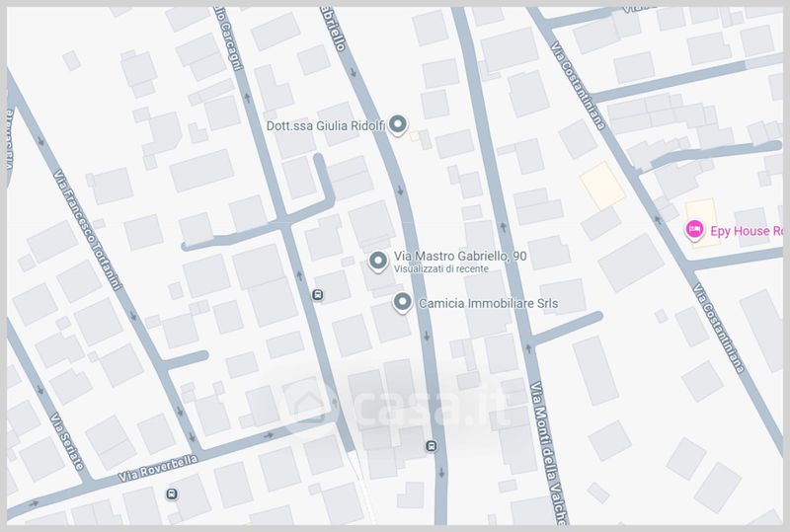Select bus stop icon left of Via Mastro Gabriello pin
Screen dimensions: 790x532
(318, 294)
